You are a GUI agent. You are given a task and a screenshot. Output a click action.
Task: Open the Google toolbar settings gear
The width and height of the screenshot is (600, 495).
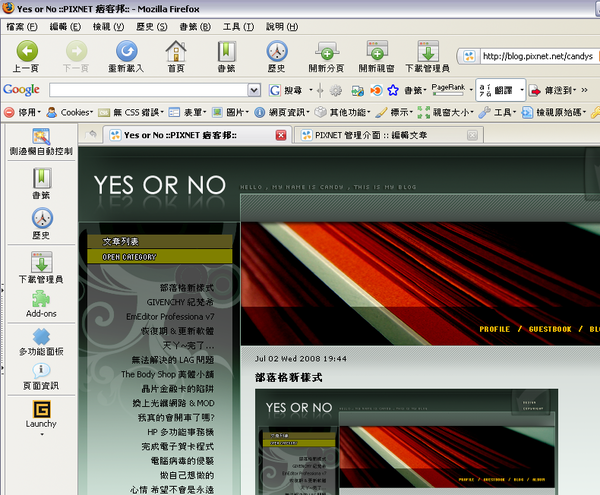tap(336, 90)
